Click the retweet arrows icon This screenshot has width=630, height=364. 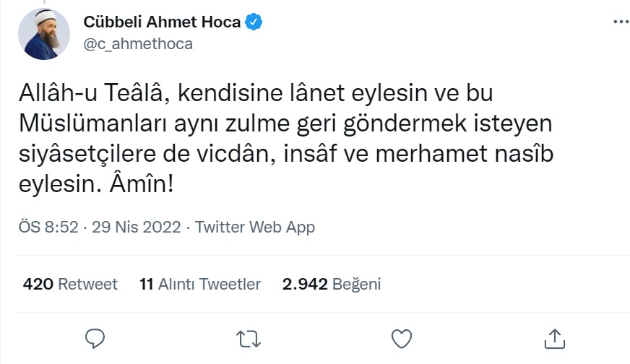point(247,338)
